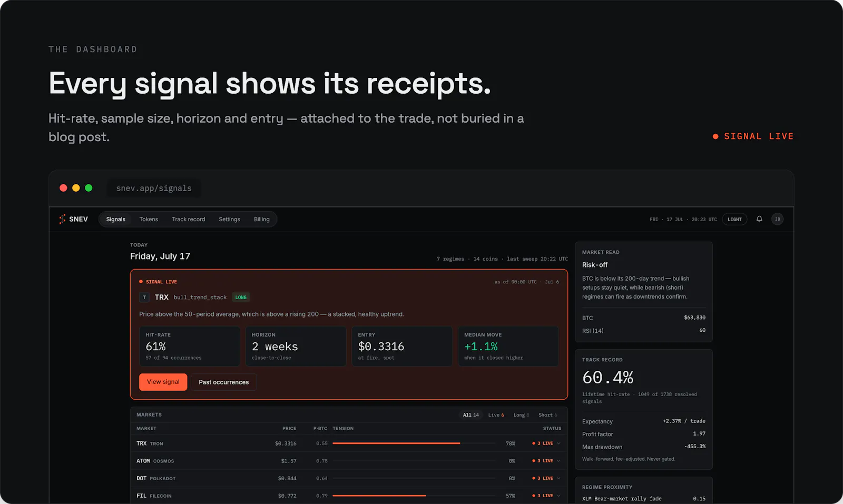Open the Billing tab
This screenshot has height=504, width=843.
point(261,219)
